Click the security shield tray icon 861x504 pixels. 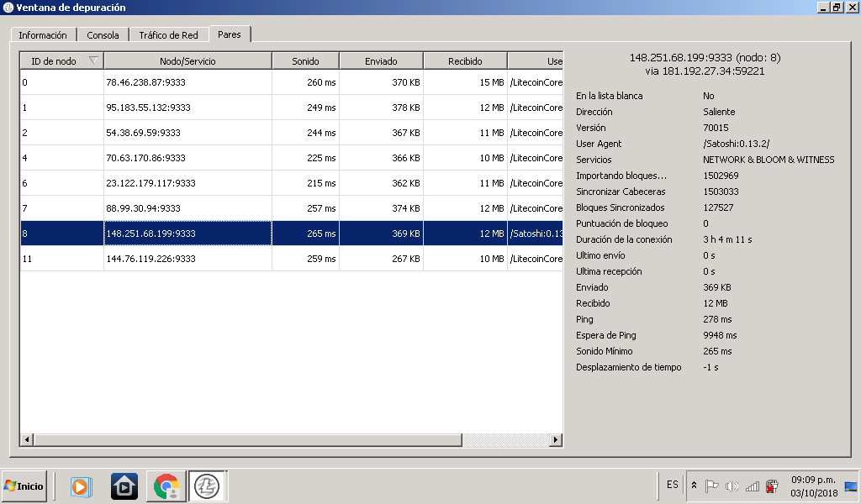point(772,486)
